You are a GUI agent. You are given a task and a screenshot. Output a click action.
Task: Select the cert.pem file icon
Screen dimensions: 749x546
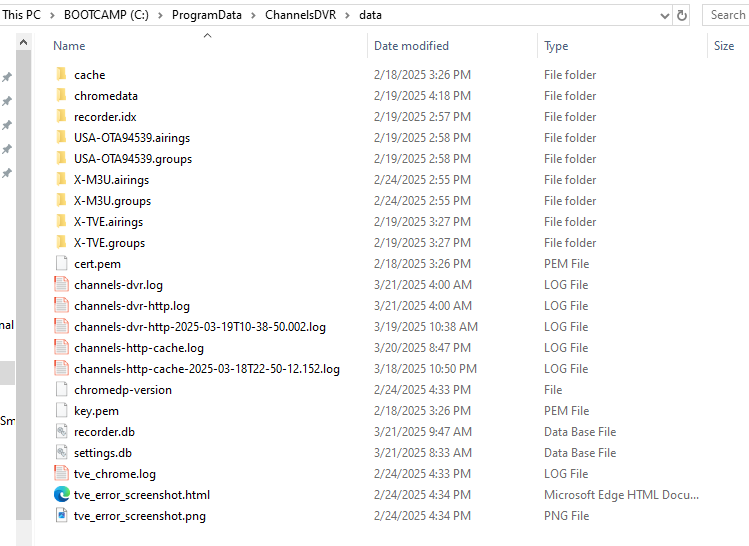(62, 264)
